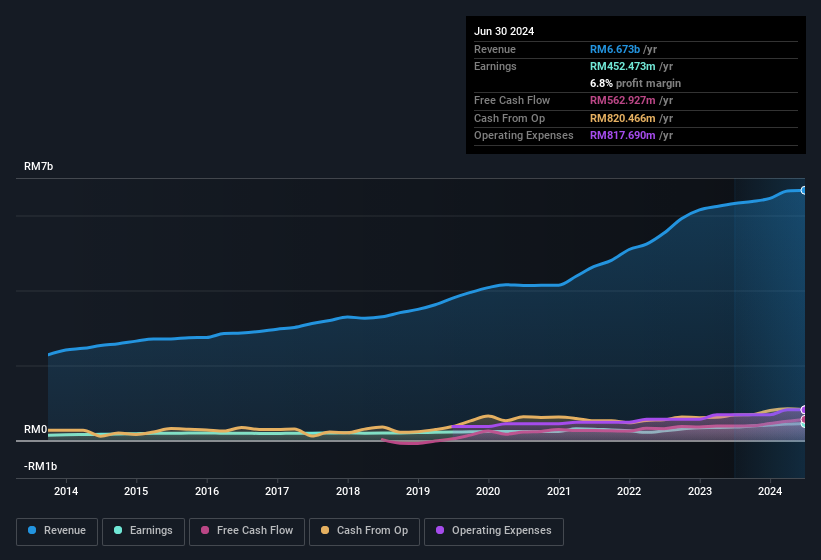Click the 6.8% profit margin text
The image size is (821, 560).
(x=635, y=83)
